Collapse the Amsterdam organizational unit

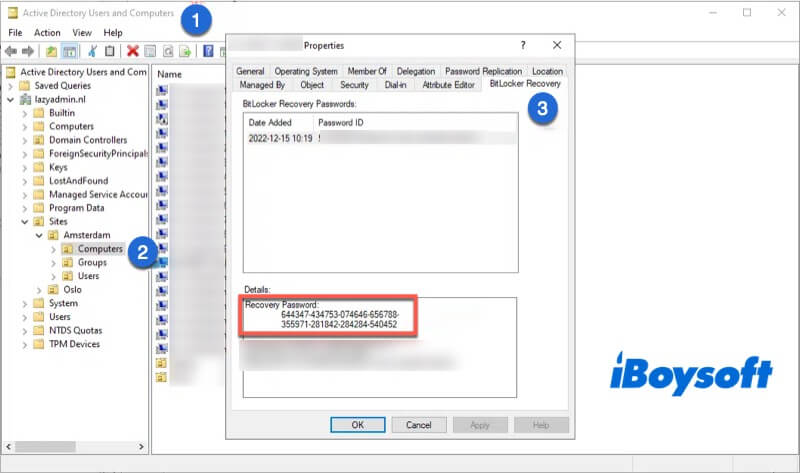39,236
